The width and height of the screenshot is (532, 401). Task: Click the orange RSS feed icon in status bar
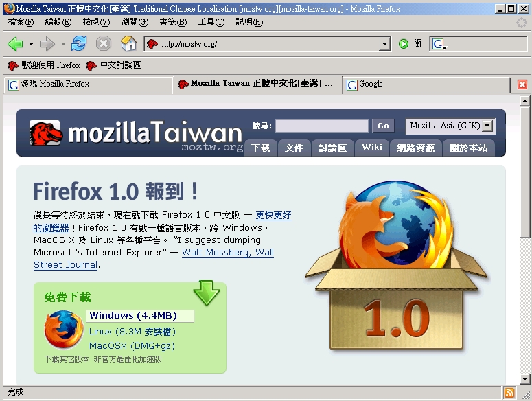click(509, 393)
